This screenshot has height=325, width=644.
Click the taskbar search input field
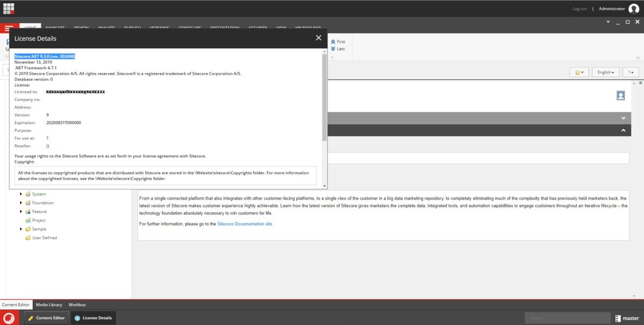[567, 318]
